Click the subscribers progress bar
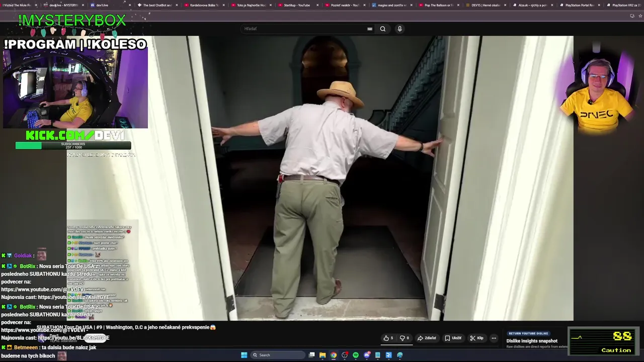The image size is (644, 362). click(x=73, y=145)
